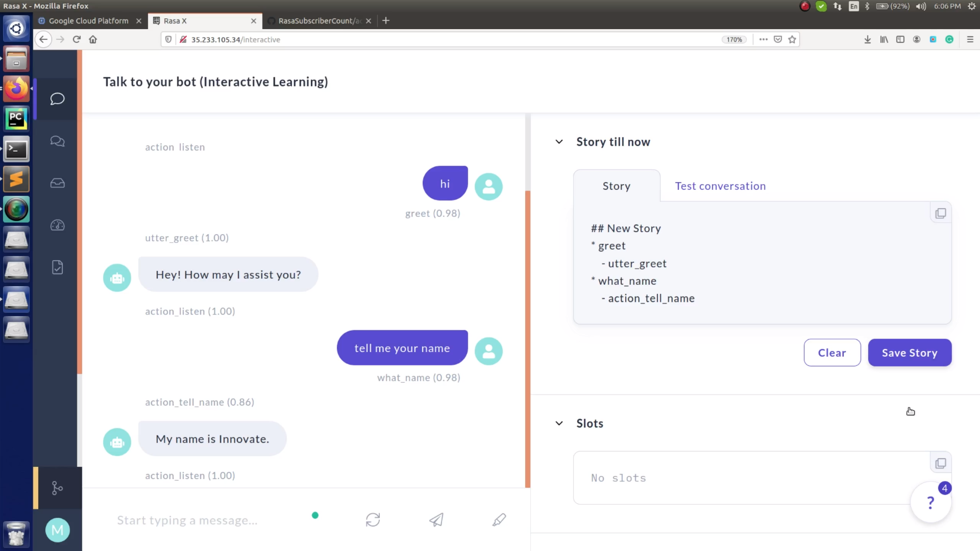Copy the story text with the copy icon

tap(941, 213)
